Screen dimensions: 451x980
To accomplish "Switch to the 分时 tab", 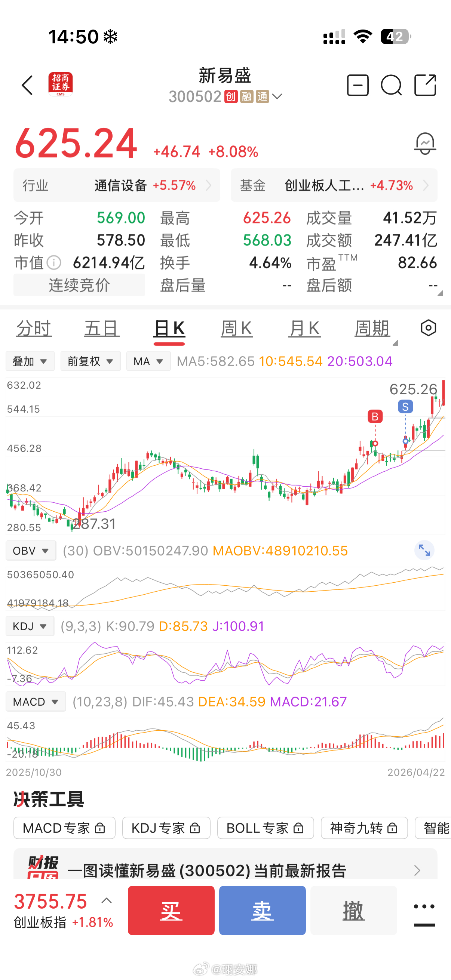I will coord(34,328).
